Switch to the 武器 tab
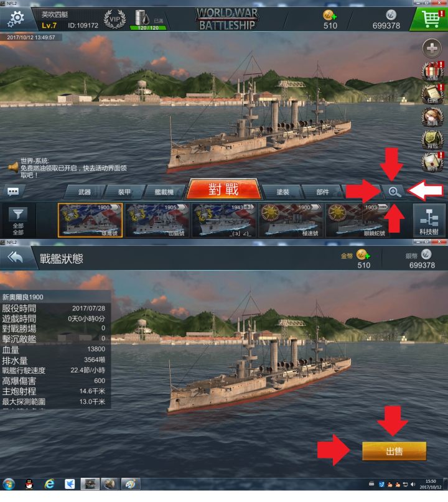The width and height of the screenshot is (448, 502). 85,192
